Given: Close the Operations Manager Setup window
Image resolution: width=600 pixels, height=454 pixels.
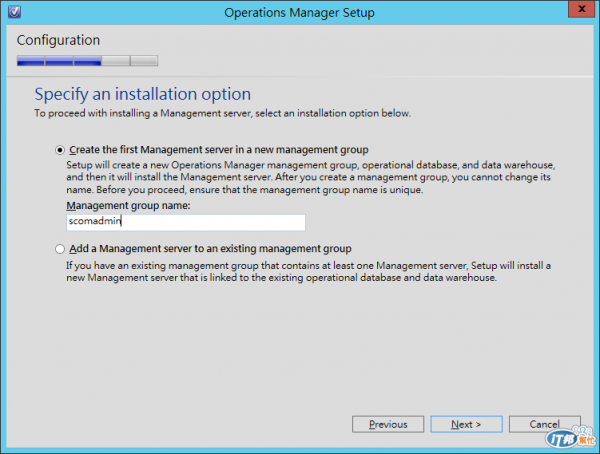Looking at the screenshot, I should pyautogui.click(x=581, y=9).
